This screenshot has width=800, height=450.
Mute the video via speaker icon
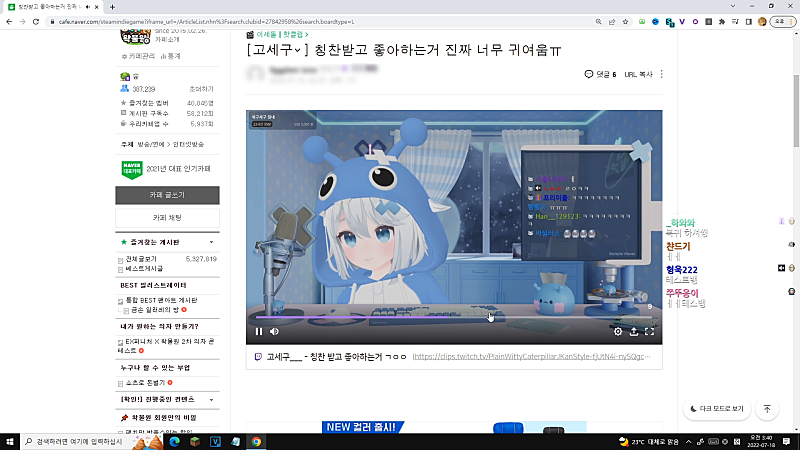274,332
